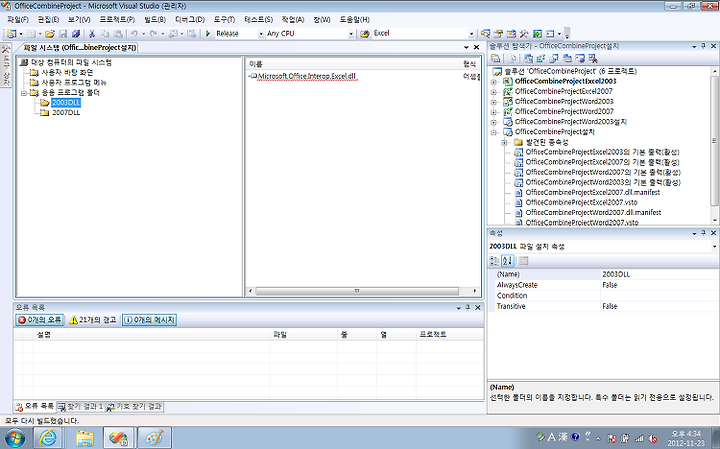Click auto-hide pin on Solution Explorer
Image resolution: width=720 pixels, height=449 pixels.
(703, 46)
